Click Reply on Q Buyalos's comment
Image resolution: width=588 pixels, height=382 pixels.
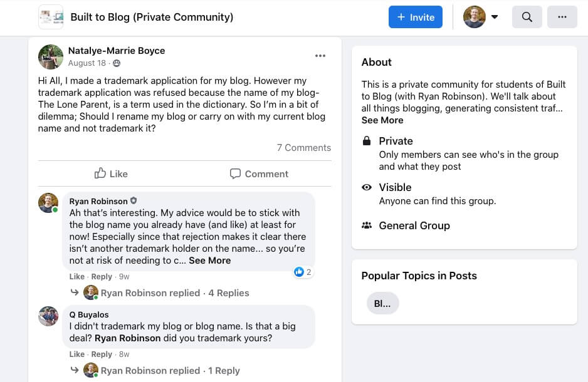[102, 354]
